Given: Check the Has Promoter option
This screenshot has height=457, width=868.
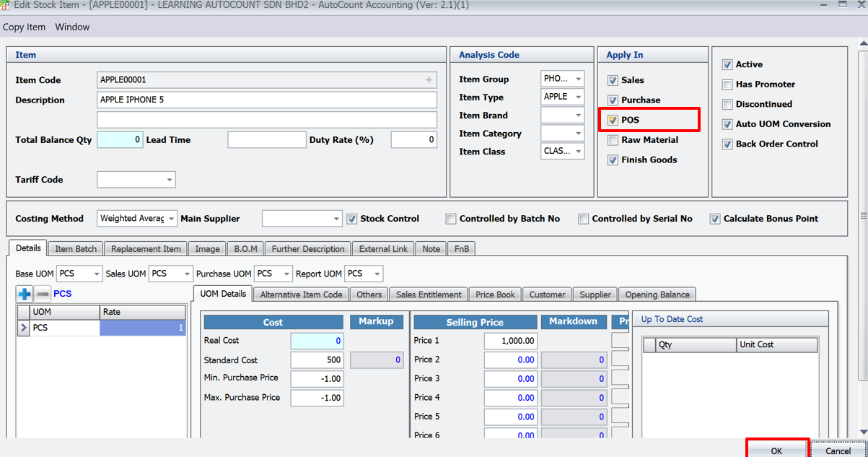Looking at the screenshot, I should pos(727,84).
